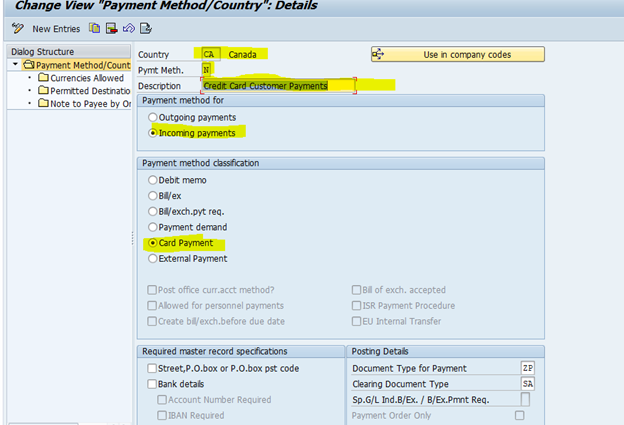Image resolution: width=624 pixels, height=425 pixels.
Task: Collapse the Payment Method/Country tree node
Action: (x=17, y=65)
